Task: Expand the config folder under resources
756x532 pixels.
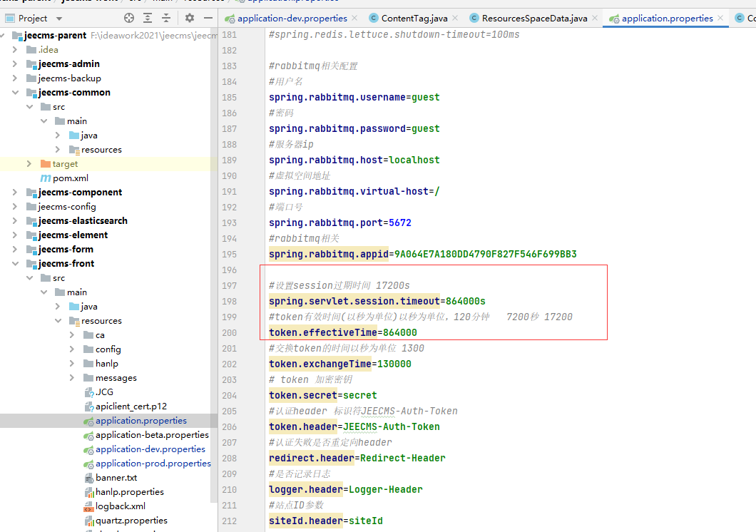Action: pos(72,349)
